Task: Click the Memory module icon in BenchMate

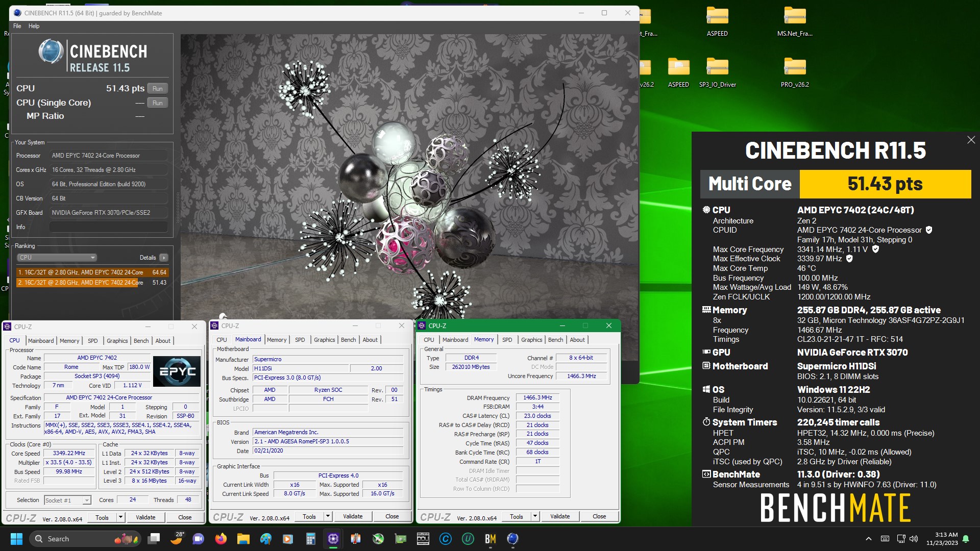Action: 706,310
